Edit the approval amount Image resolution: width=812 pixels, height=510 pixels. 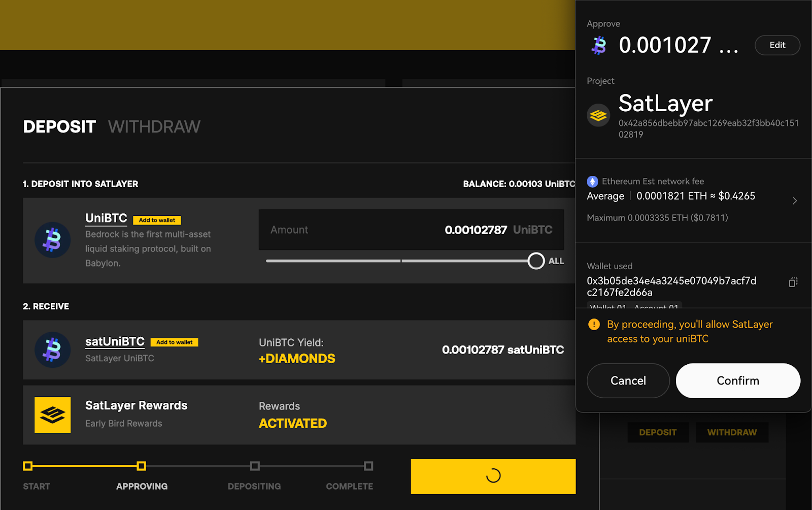[777, 45]
